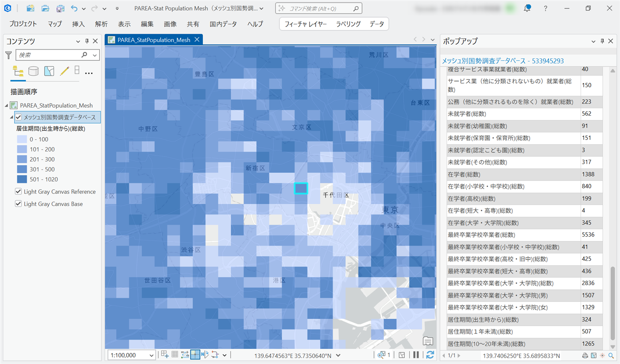Viewport: 620px width, 364px height.
Task: Open the 解析 ribbon tab
Action: pos(101,24)
